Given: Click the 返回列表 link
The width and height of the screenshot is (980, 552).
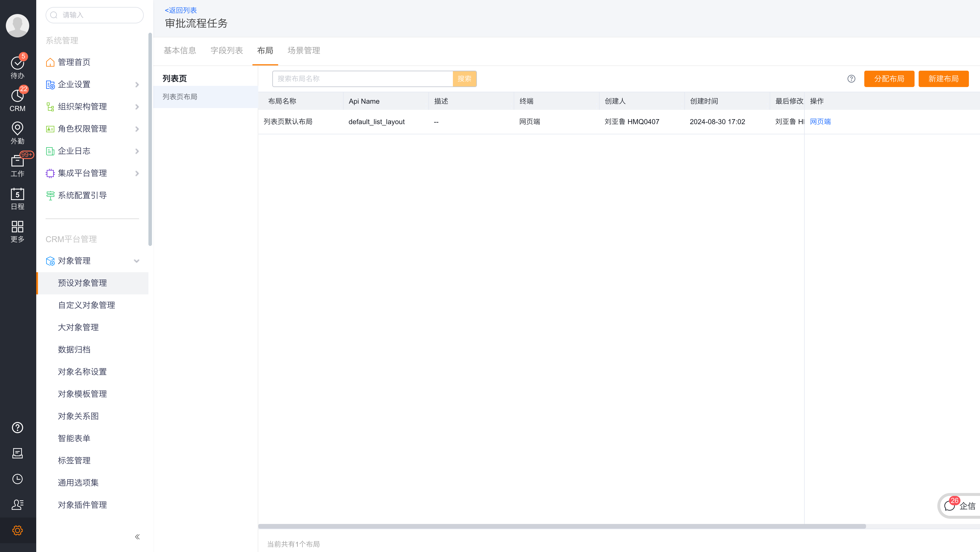Looking at the screenshot, I should [x=181, y=10].
